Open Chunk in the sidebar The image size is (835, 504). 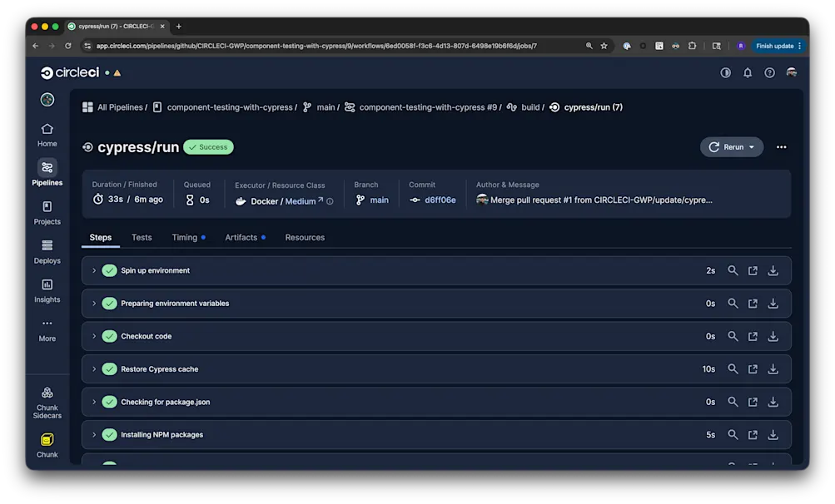click(x=47, y=446)
